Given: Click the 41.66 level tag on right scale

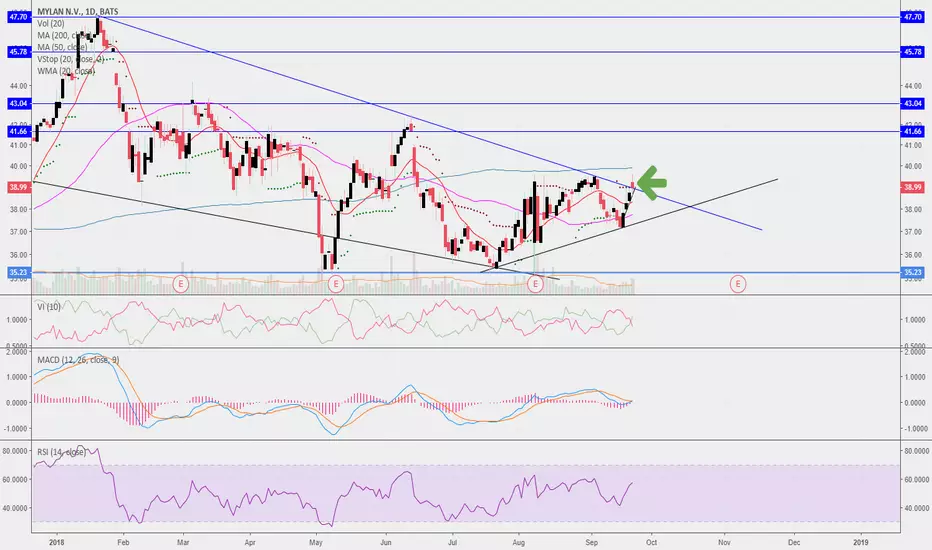Looking at the screenshot, I should [x=912, y=131].
